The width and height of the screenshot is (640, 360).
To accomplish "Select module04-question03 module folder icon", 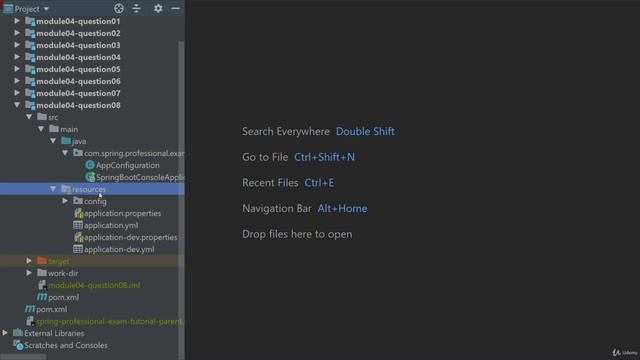I will click(30, 45).
